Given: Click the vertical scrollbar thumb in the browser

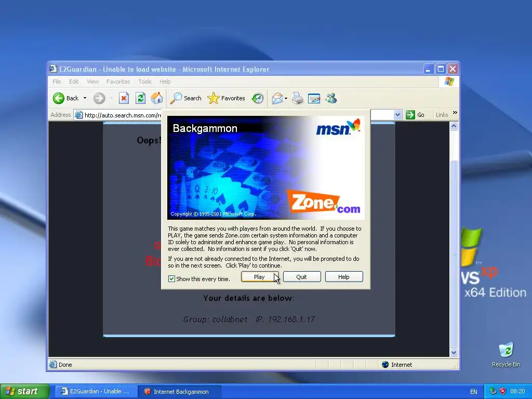Looking at the screenshot, I should [454, 254].
